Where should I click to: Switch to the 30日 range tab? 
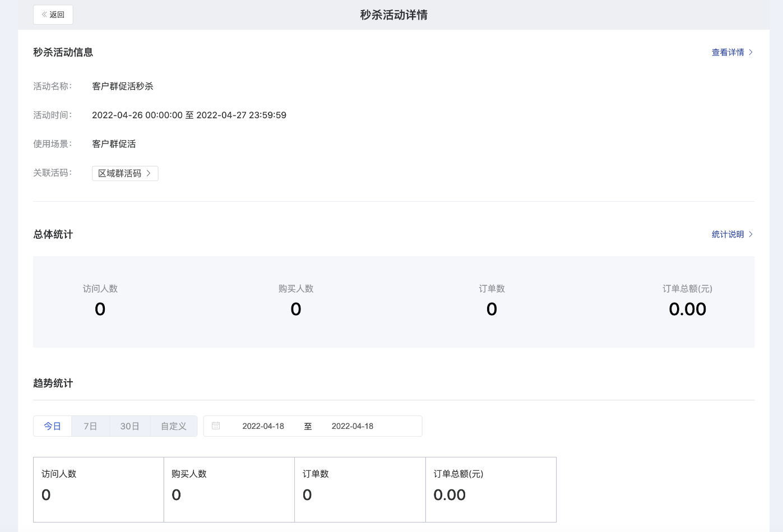[129, 426]
